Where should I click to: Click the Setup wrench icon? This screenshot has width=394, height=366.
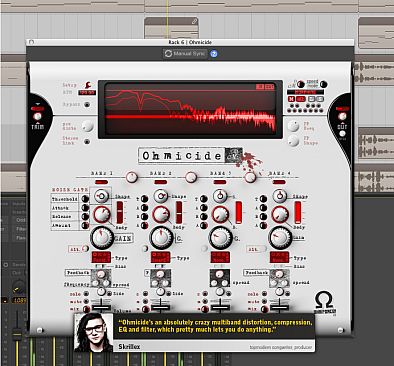point(89,85)
